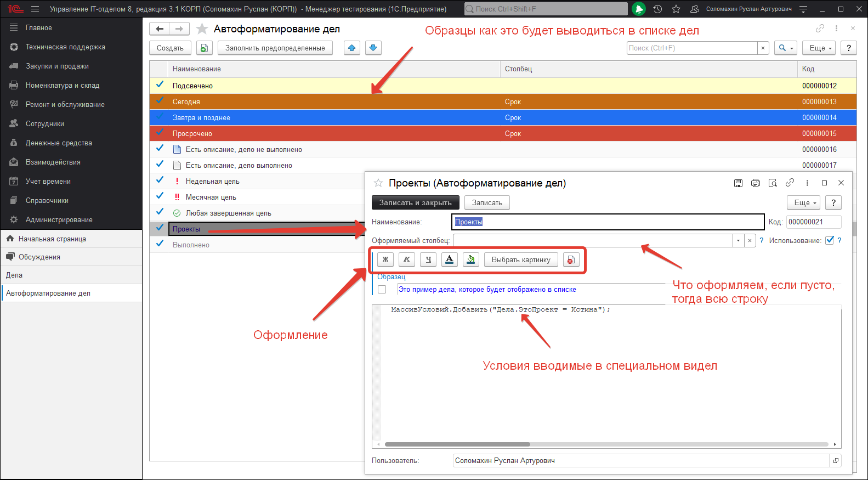
Task: Click the Наименование field with Проекты
Action: [x=608, y=222]
